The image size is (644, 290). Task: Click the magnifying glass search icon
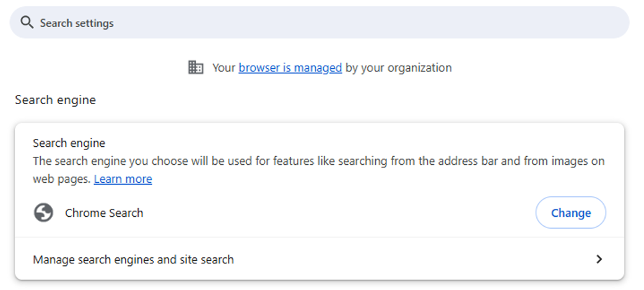pyautogui.click(x=26, y=23)
